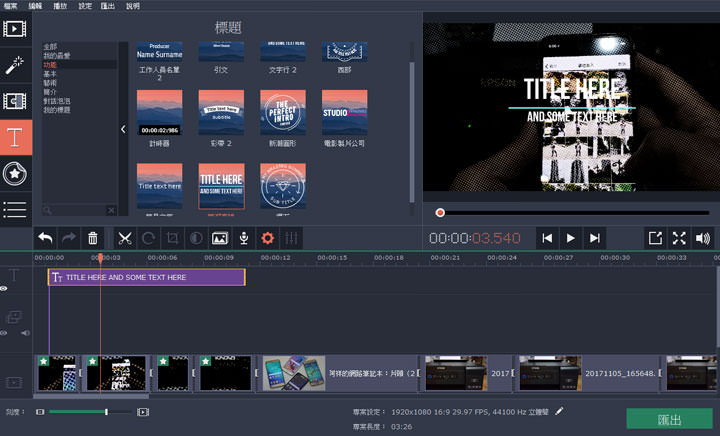Clear search with the X button

click(x=111, y=211)
